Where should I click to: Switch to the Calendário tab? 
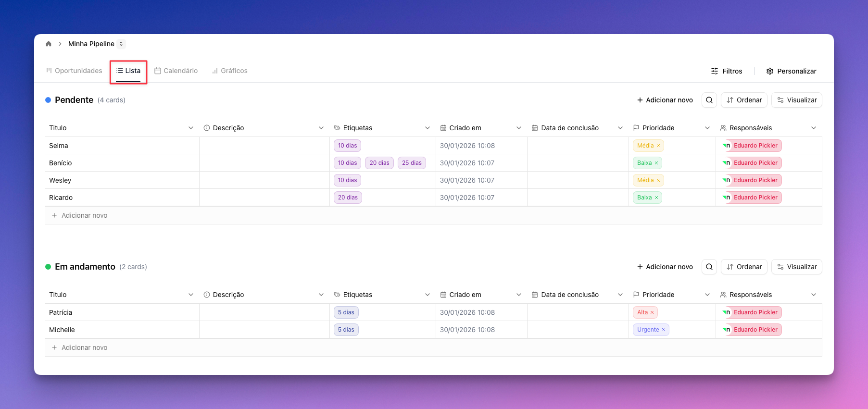point(176,71)
